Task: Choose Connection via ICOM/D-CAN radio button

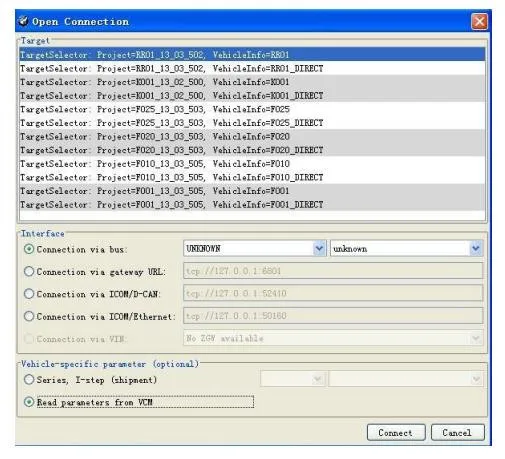Action: pos(29,294)
